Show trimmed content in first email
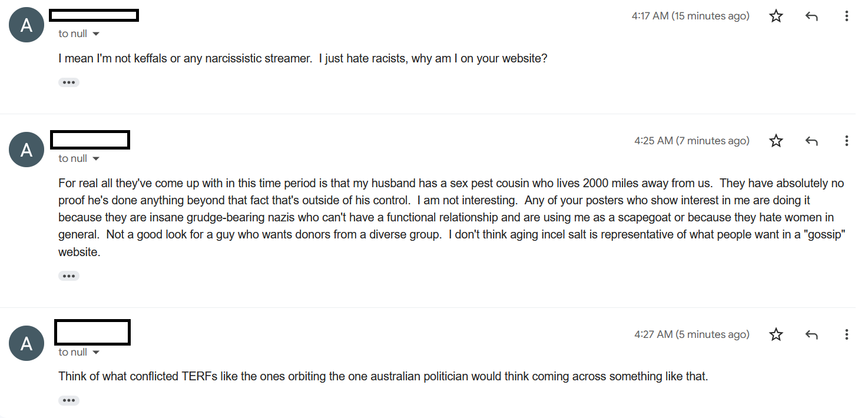868x418 pixels. 69,82
